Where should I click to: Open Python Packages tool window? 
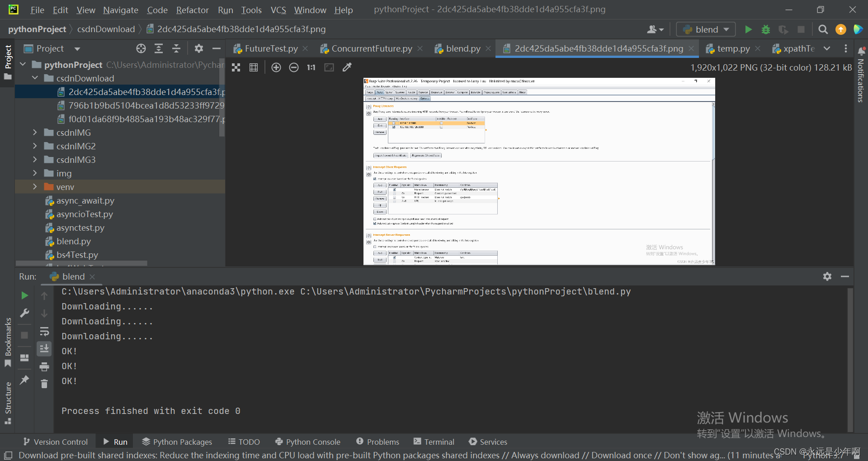pos(177,442)
